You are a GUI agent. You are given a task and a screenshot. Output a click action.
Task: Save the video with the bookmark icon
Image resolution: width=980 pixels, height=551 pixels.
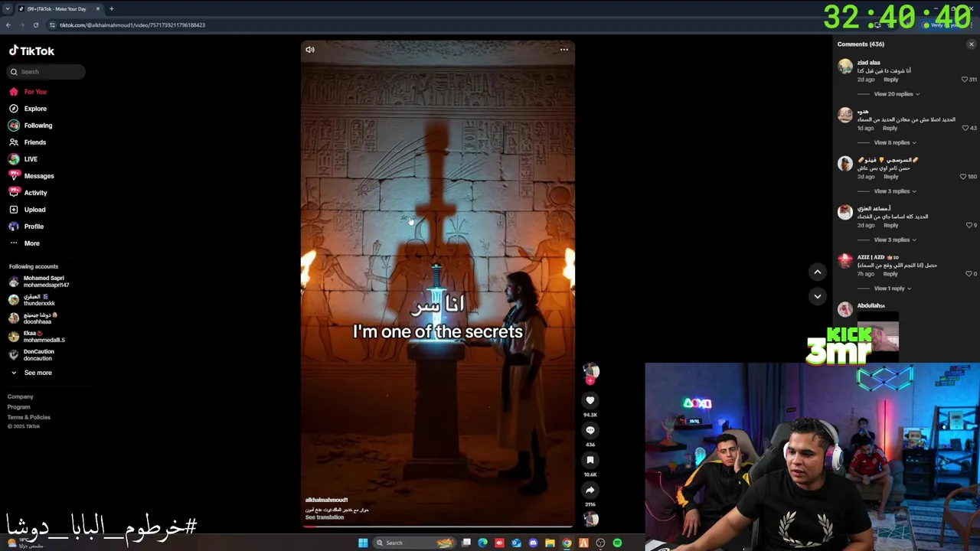tap(590, 460)
